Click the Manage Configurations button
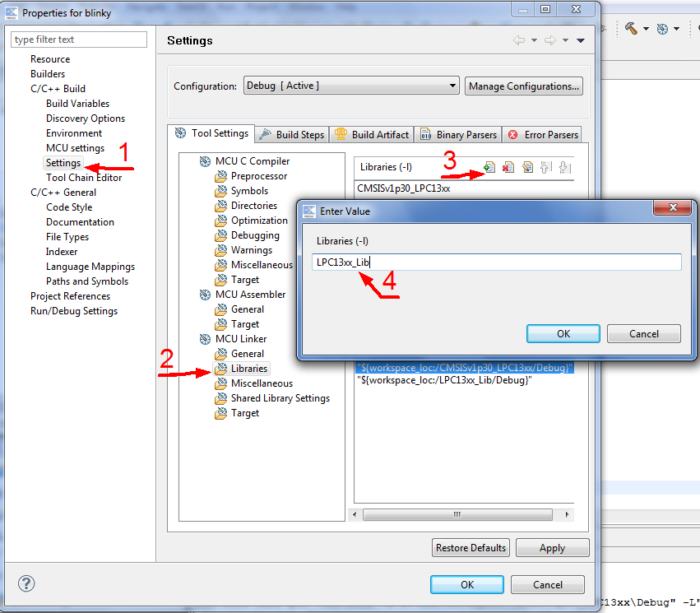Viewport: 700px width, 613px height. pos(524,86)
